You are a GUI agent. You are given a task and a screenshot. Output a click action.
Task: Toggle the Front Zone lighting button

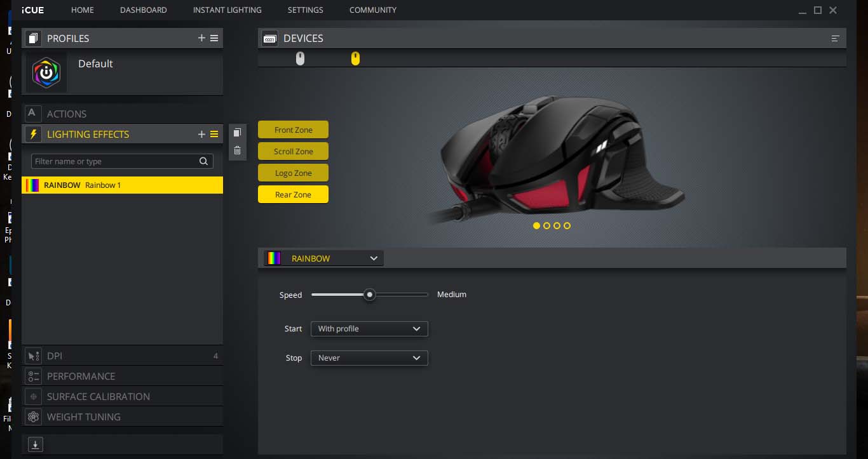click(x=293, y=130)
